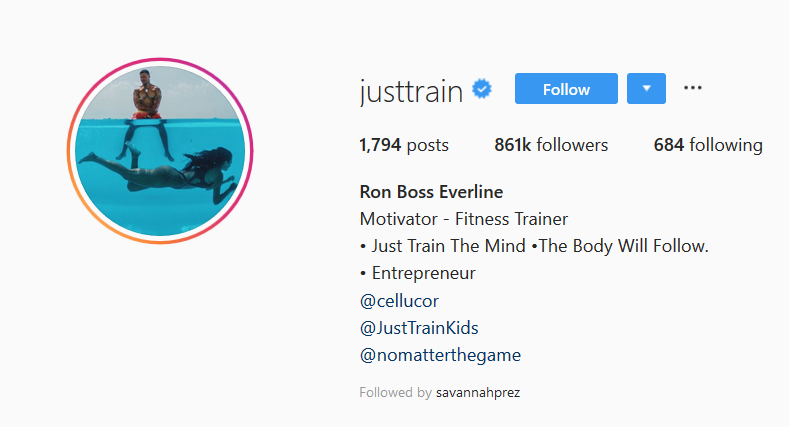This screenshot has width=789, height=427.
Task: Click the blue verified badge beside justtrain
Action: [x=482, y=89]
